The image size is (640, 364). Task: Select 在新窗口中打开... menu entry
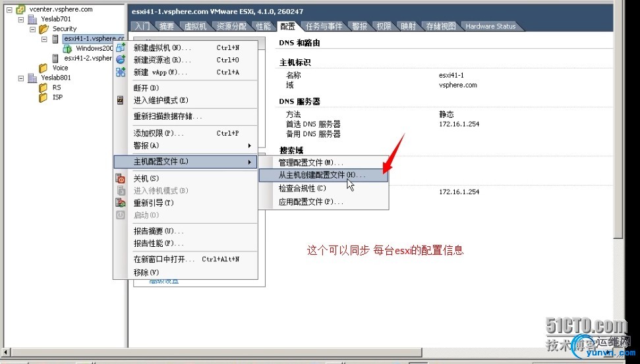coord(186,259)
